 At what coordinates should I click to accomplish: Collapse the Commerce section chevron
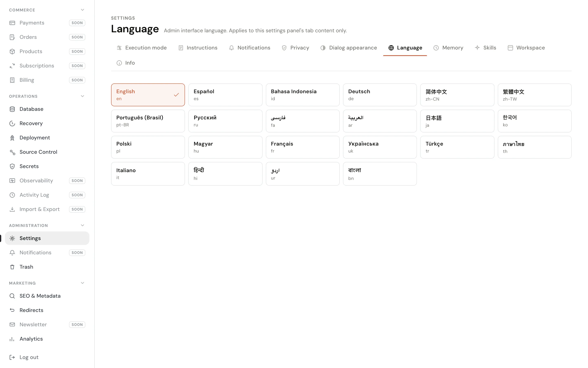point(82,10)
